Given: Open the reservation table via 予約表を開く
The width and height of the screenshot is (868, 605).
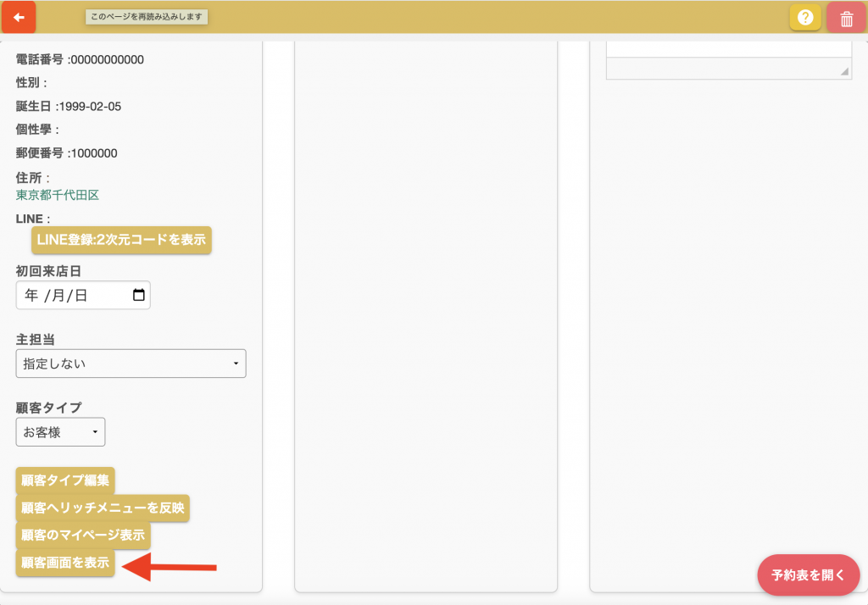Looking at the screenshot, I should (808, 575).
